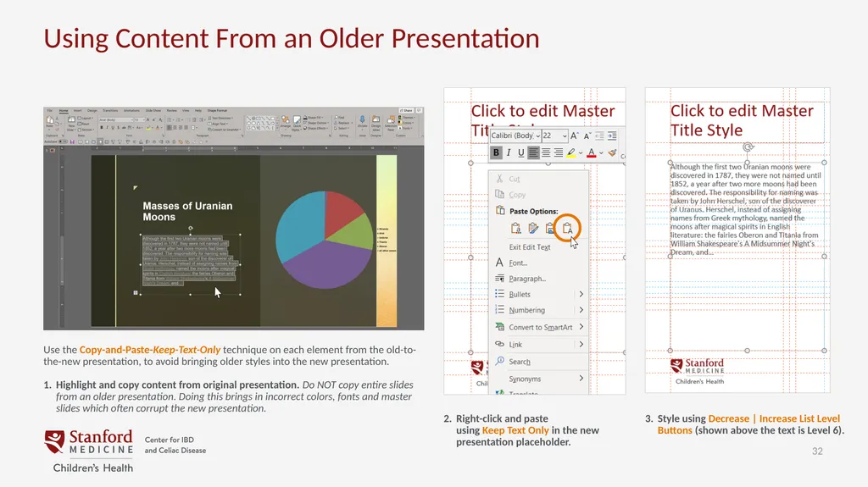
Task: Click the red font color button
Action: point(591,153)
